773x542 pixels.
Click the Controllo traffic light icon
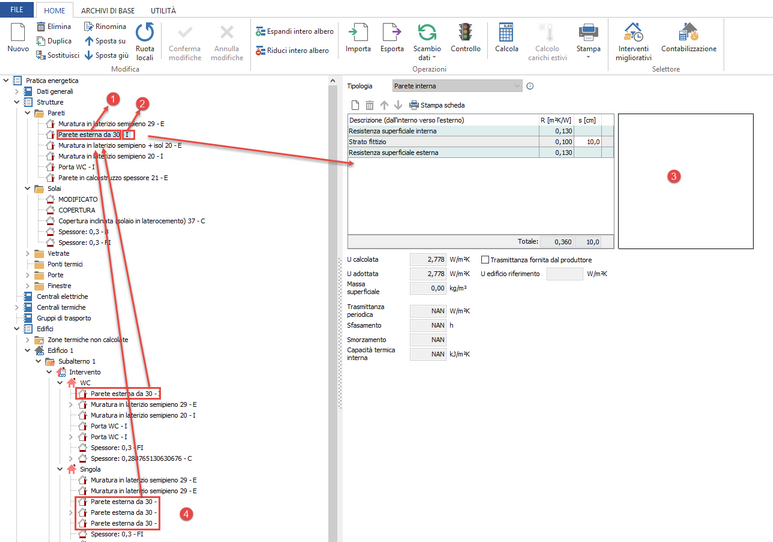click(465, 33)
